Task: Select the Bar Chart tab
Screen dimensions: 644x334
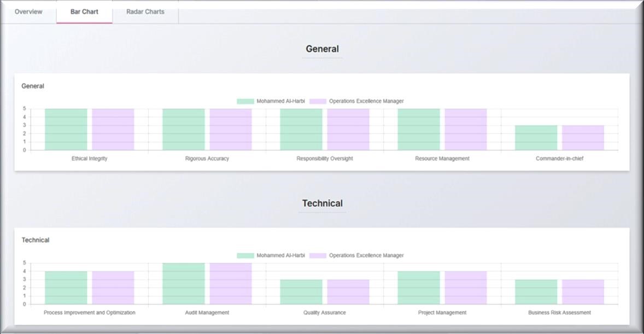Action: (x=84, y=11)
